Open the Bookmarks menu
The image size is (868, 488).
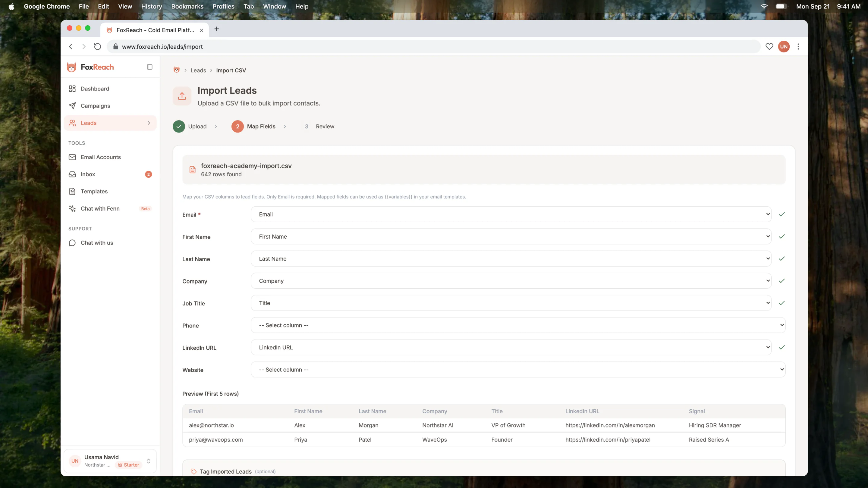tap(187, 6)
